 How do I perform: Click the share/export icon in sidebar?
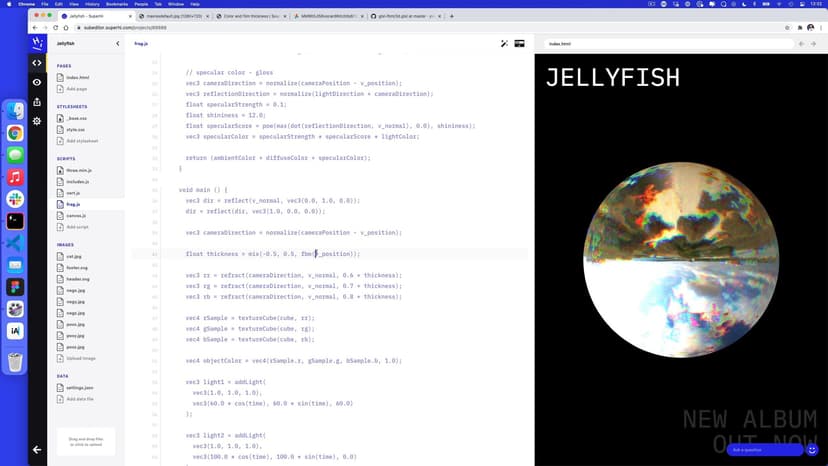37,101
